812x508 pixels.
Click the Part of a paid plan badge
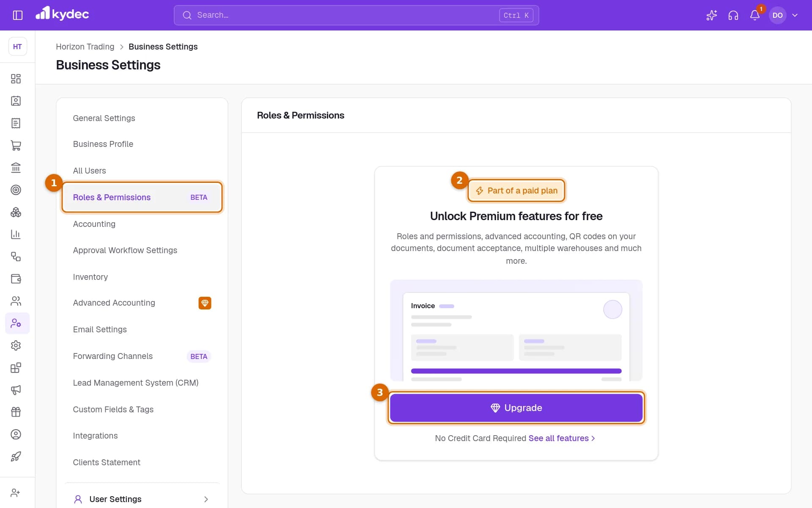pos(516,190)
